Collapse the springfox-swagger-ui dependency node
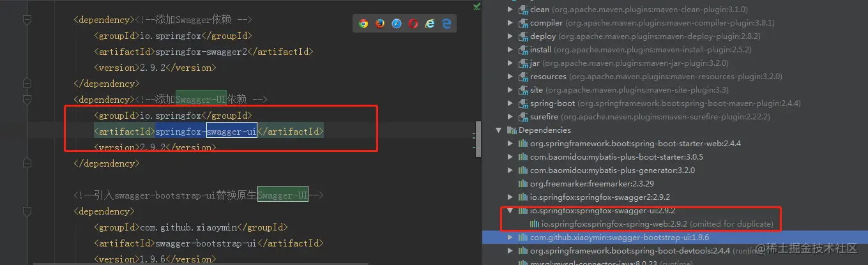Screen dimensions: 868x265 click(510, 211)
